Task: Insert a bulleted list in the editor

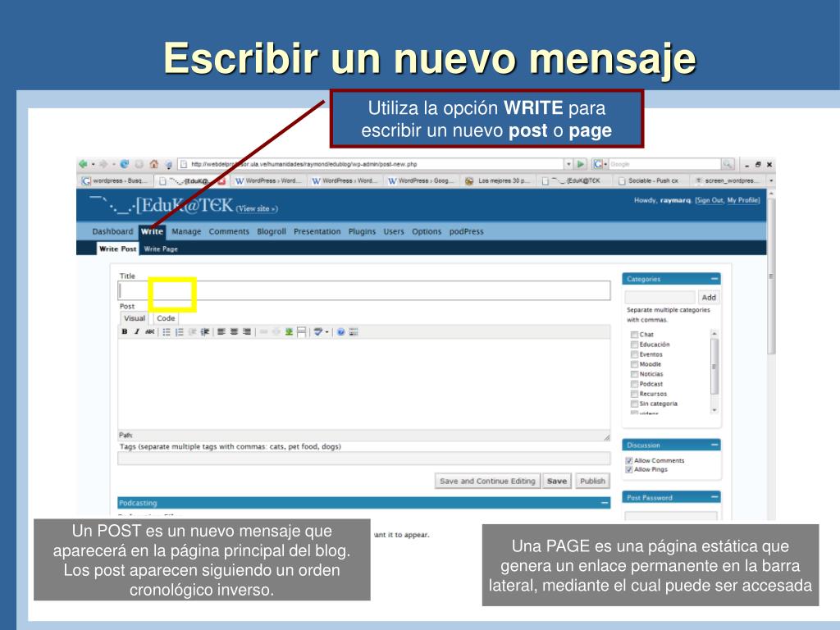Action: (167, 332)
